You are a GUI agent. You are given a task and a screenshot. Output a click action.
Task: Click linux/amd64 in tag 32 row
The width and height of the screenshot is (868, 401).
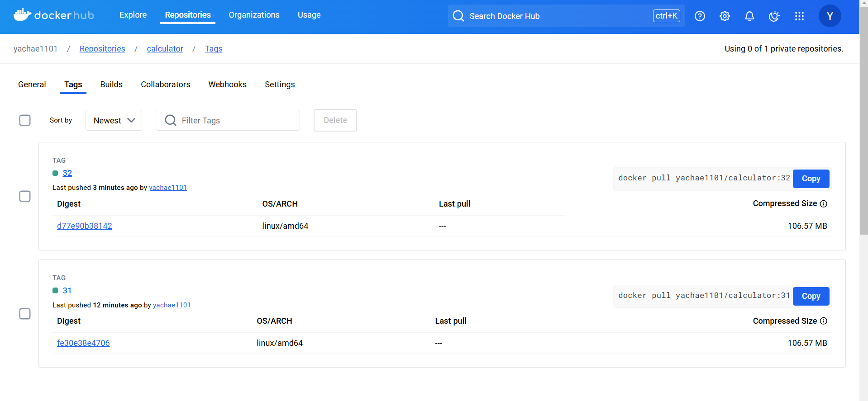(285, 226)
